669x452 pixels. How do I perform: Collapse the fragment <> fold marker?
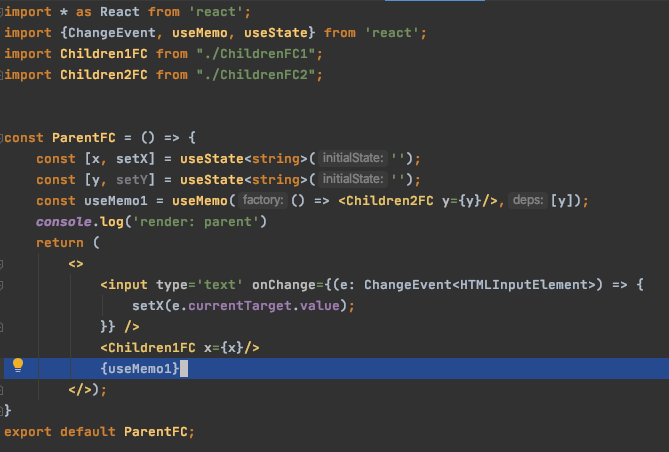click(1, 264)
